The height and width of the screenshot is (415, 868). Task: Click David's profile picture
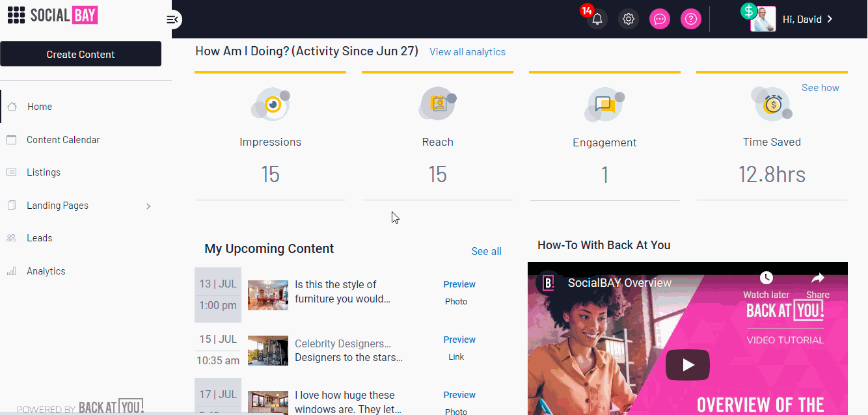764,20
